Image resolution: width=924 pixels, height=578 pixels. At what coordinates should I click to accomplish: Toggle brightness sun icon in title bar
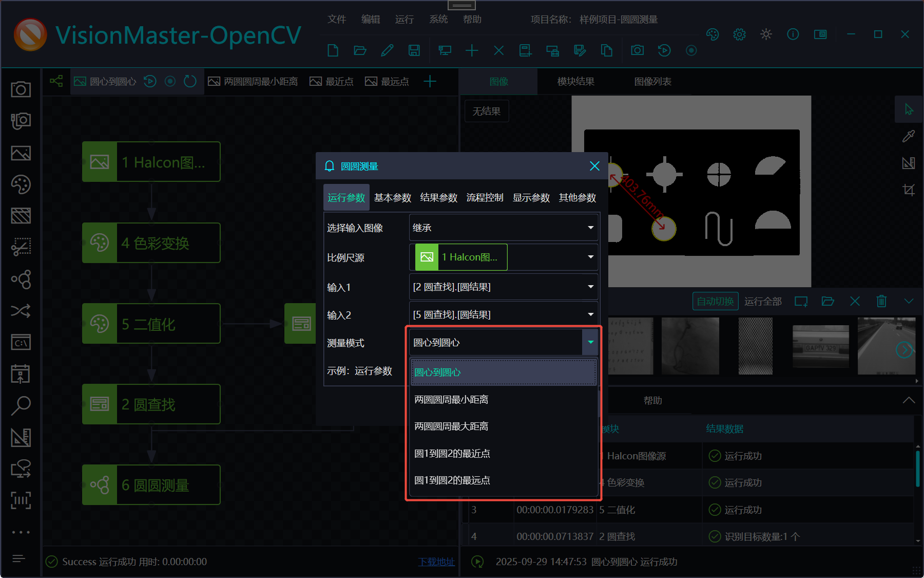tap(766, 34)
